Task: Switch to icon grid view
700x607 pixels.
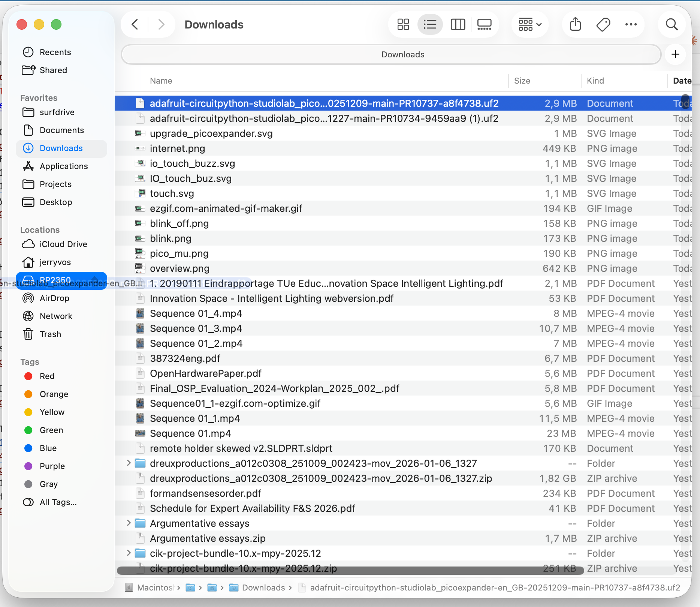Action: click(403, 25)
